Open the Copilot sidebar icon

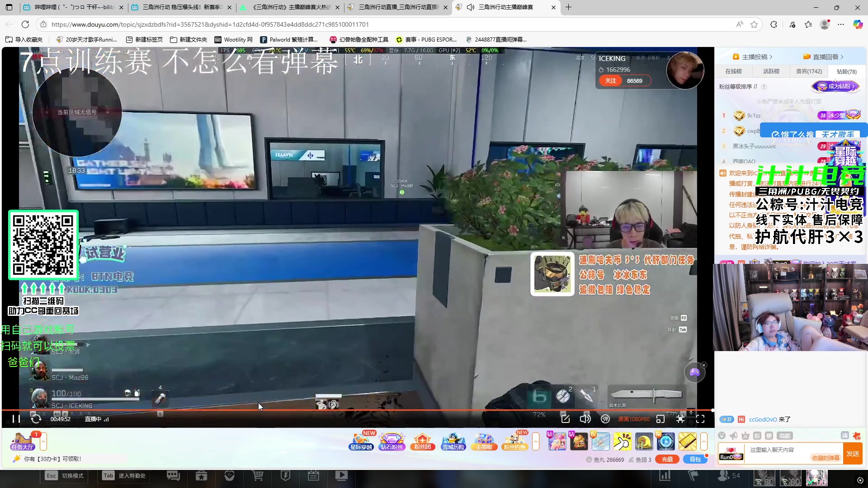coord(858,24)
